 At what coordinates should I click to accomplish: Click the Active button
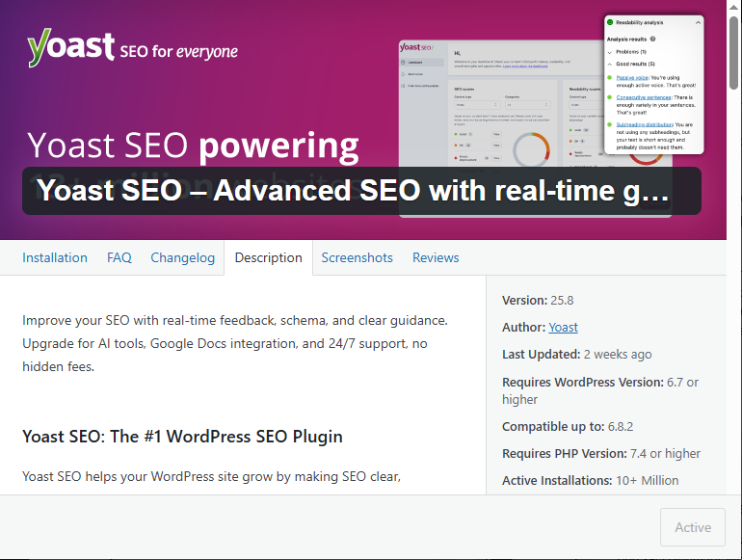[x=692, y=527]
